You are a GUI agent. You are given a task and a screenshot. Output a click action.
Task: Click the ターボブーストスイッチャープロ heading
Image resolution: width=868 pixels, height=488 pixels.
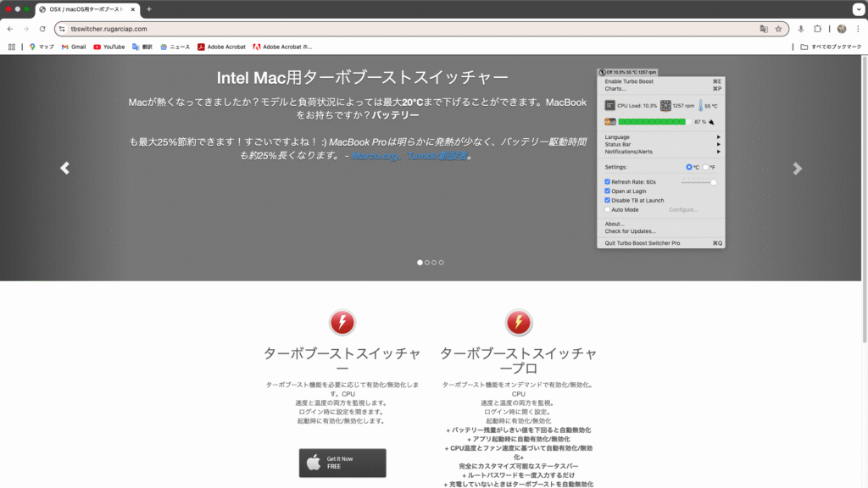(519, 361)
